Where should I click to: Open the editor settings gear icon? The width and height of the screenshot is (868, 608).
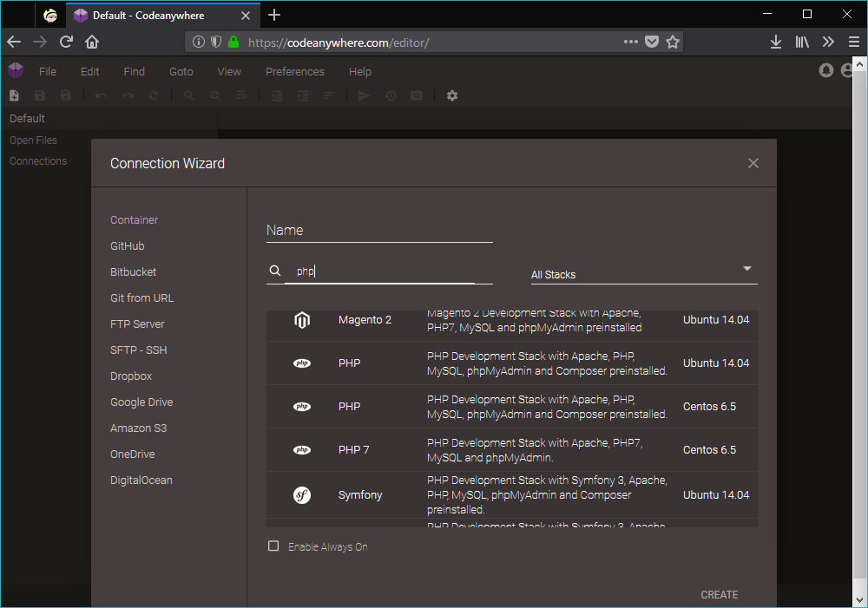pos(451,95)
